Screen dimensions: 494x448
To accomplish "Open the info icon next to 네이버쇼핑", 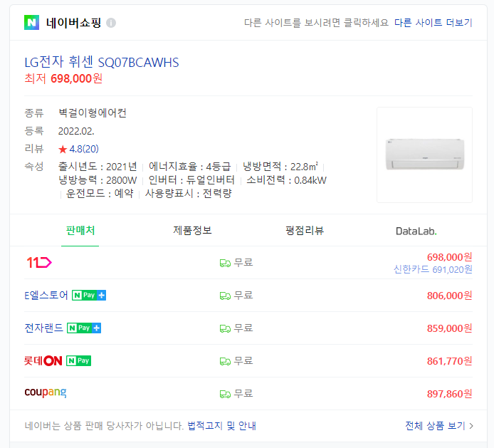I will pyautogui.click(x=111, y=23).
